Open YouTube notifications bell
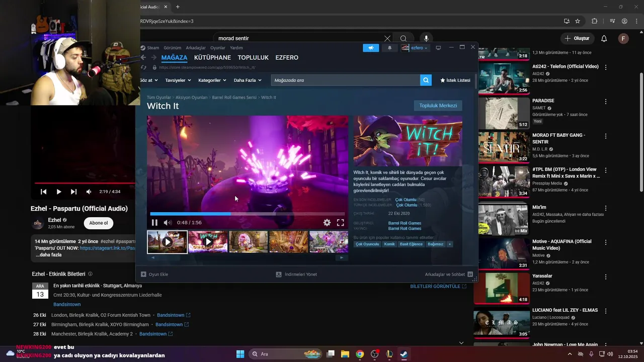 pos(604,38)
